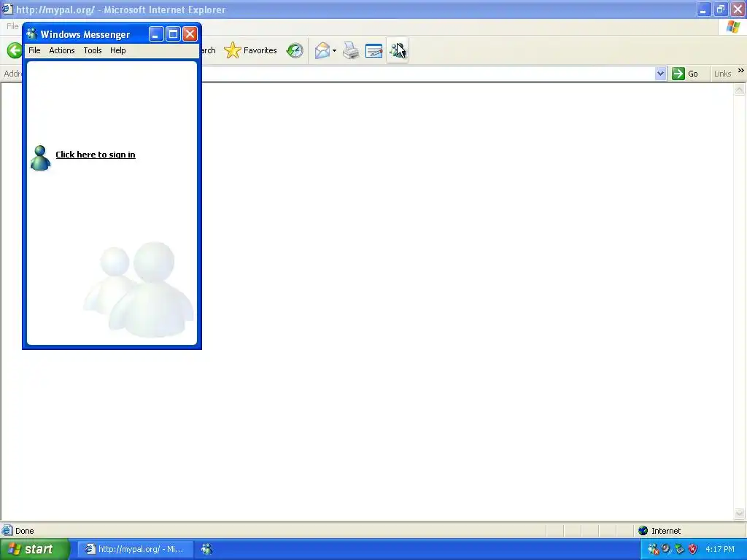Viewport: 747px width, 560px height.
Task: Open File menu in Windows Messenger
Action: pyautogui.click(x=34, y=50)
